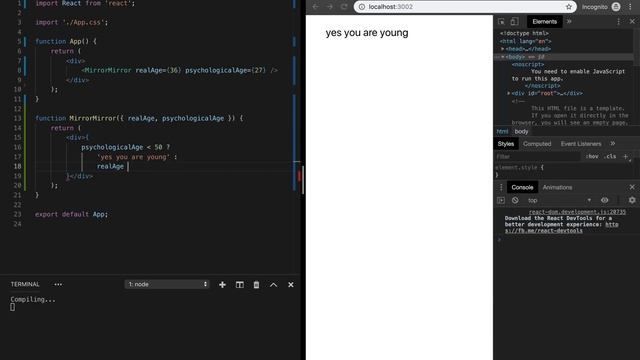Click the 'yes you are young' page text
Screen dimensions: 640x360
pyautogui.click(x=367, y=33)
